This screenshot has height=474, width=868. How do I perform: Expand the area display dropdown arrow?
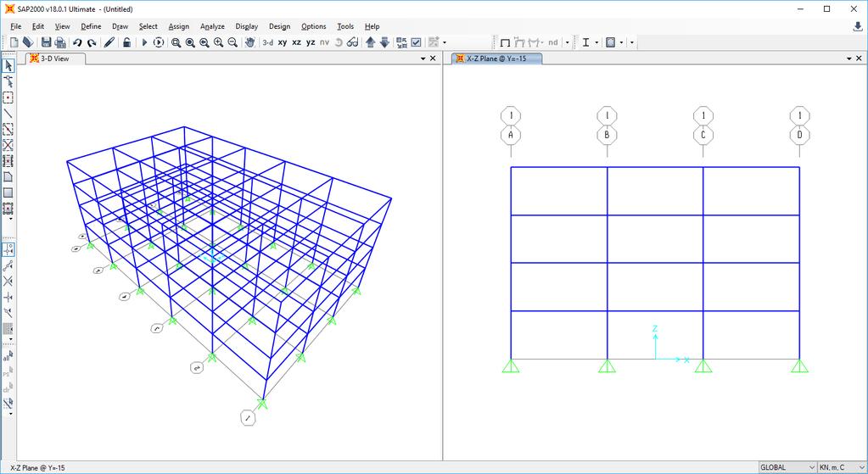[x=621, y=42]
